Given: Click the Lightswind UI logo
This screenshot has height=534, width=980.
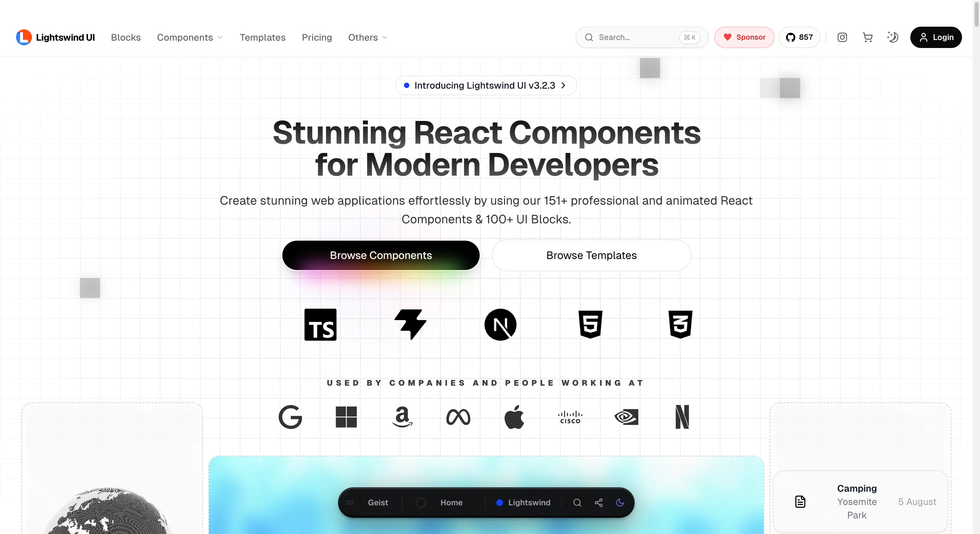Looking at the screenshot, I should (56, 37).
